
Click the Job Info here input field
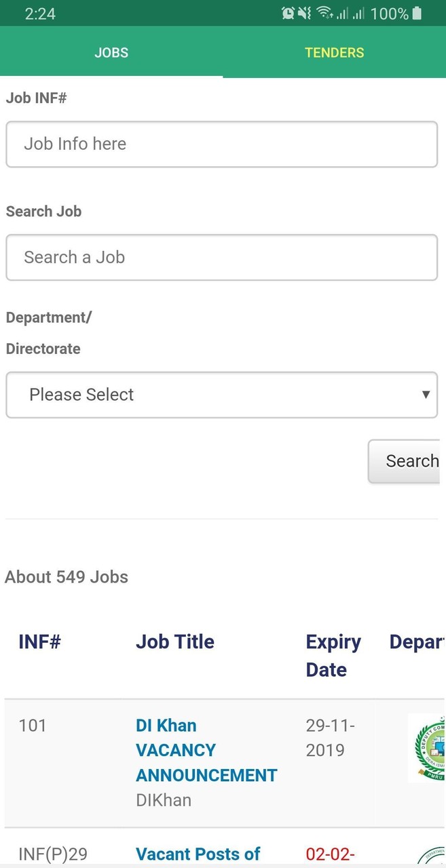point(221,144)
